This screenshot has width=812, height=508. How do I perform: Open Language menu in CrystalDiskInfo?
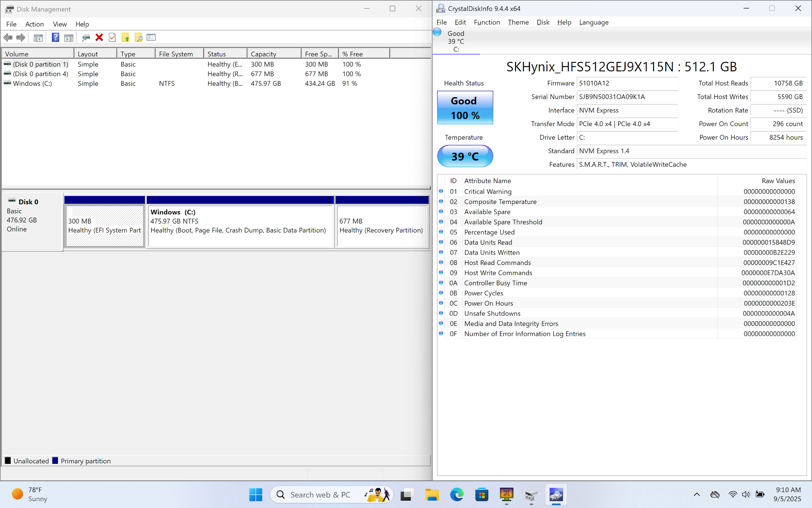click(x=594, y=22)
